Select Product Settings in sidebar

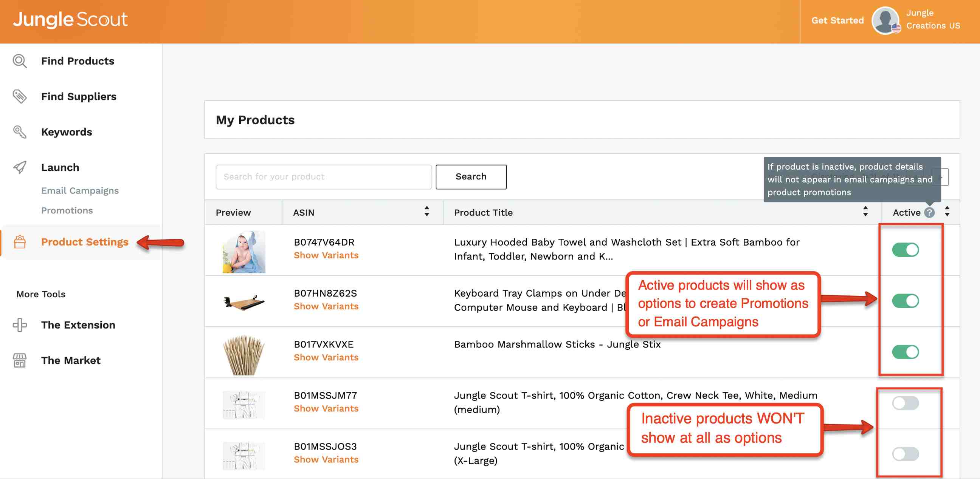click(x=85, y=242)
